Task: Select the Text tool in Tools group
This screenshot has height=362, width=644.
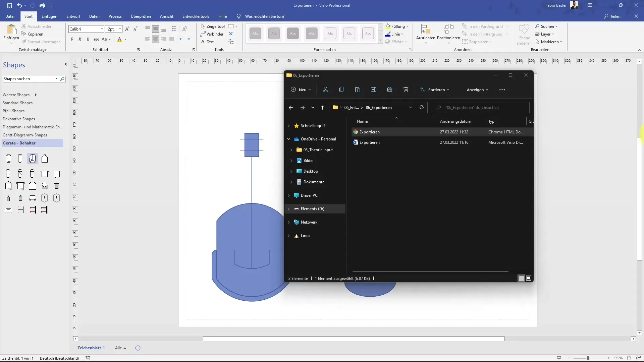Action: click(208, 42)
